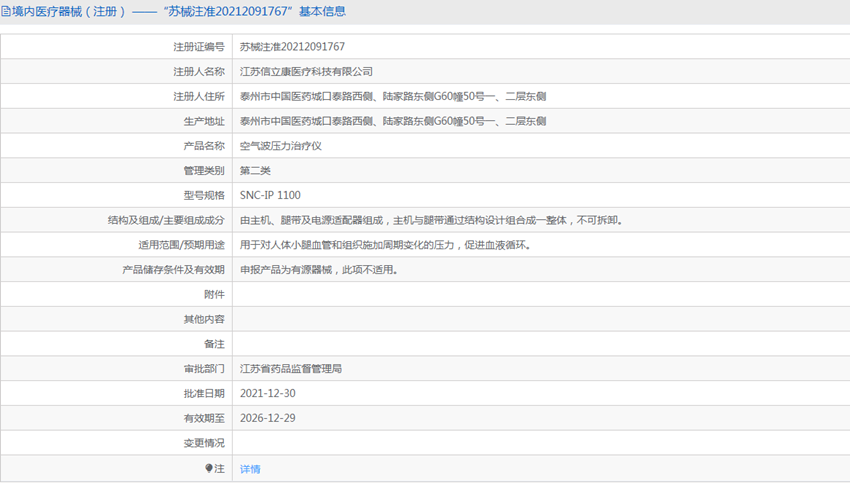Select the 结构及组成/主要组成成分 label
850x485 pixels.
click(166, 221)
